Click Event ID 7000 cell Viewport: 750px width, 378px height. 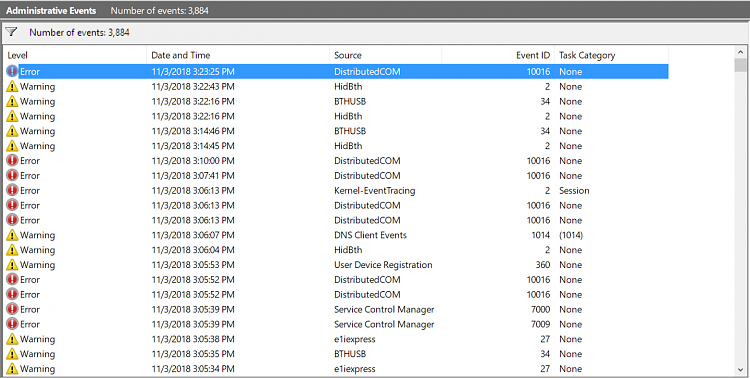coord(540,309)
